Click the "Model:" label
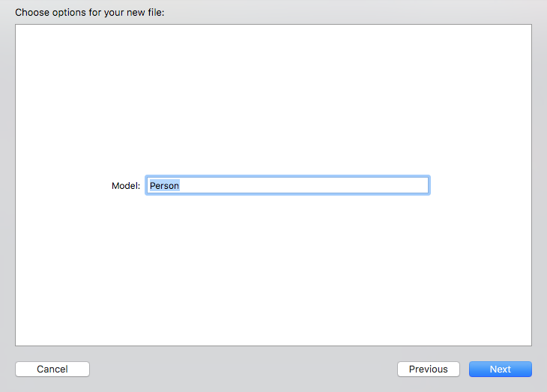 click(x=125, y=185)
